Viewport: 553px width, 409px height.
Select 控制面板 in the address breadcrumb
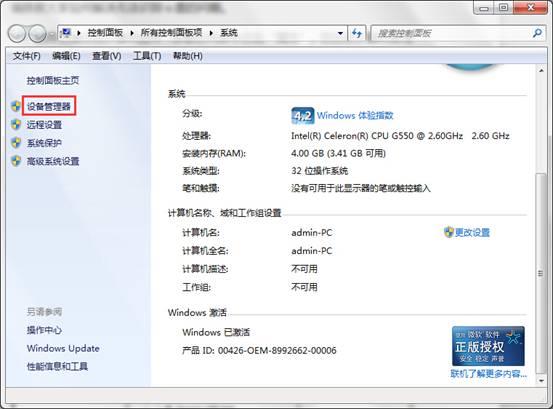(x=105, y=33)
